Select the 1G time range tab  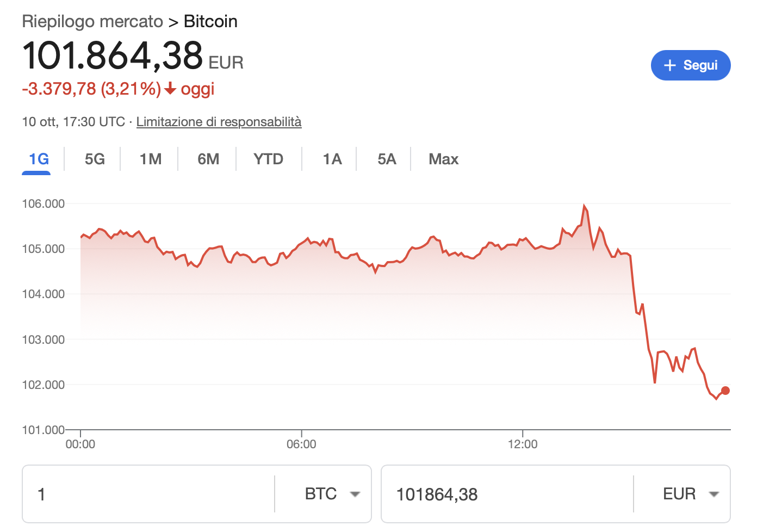pos(39,159)
